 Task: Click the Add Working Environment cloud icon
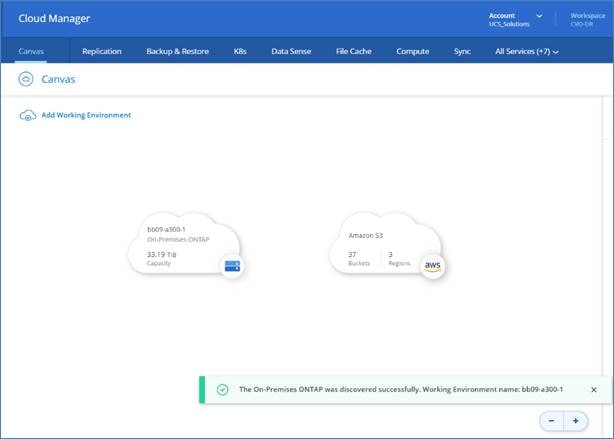tap(27, 116)
